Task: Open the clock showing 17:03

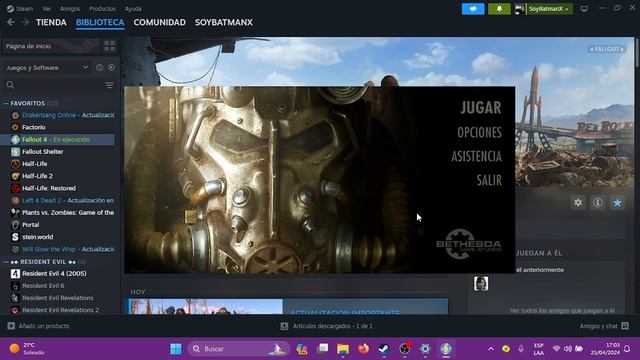Action: pyautogui.click(x=605, y=349)
